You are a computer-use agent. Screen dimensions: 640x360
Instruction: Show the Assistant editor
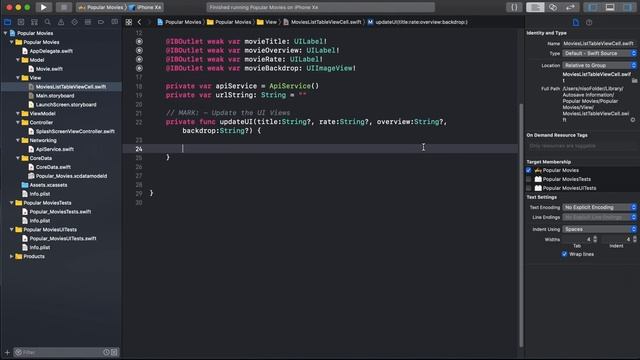click(553, 7)
